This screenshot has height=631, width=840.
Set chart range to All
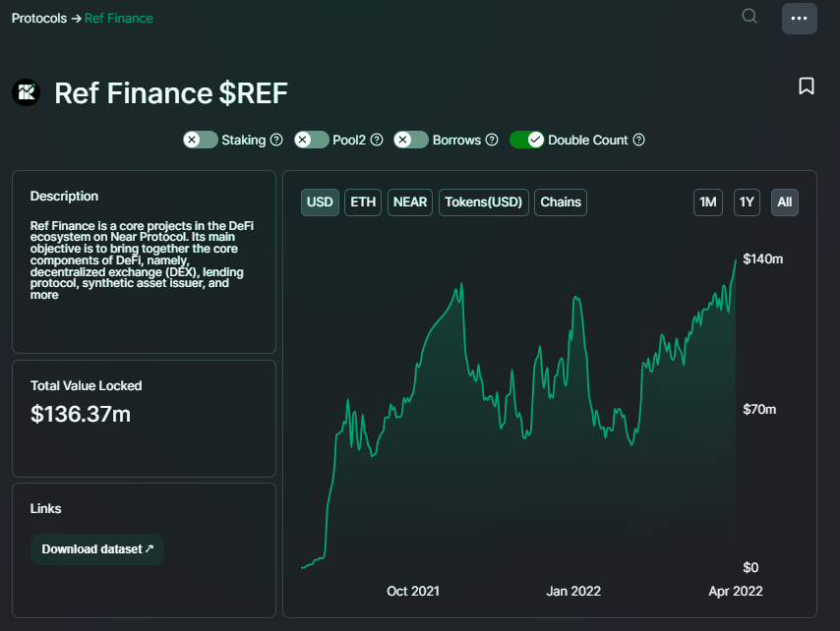coord(785,202)
